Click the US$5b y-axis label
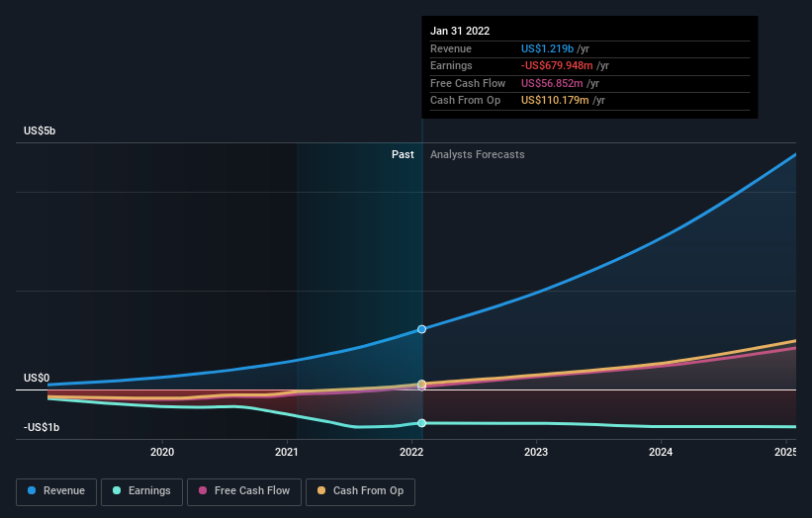 pyautogui.click(x=40, y=130)
